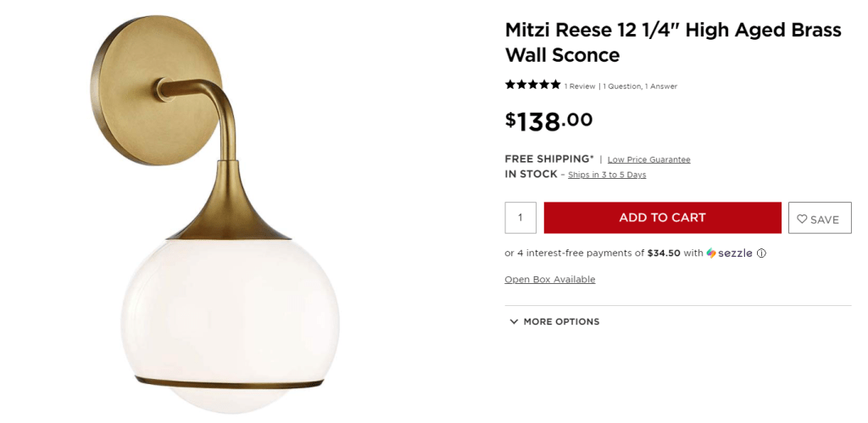Click the five-star rating icons
The width and height of the screenshot is (868, 423).
tap(532, 85)
